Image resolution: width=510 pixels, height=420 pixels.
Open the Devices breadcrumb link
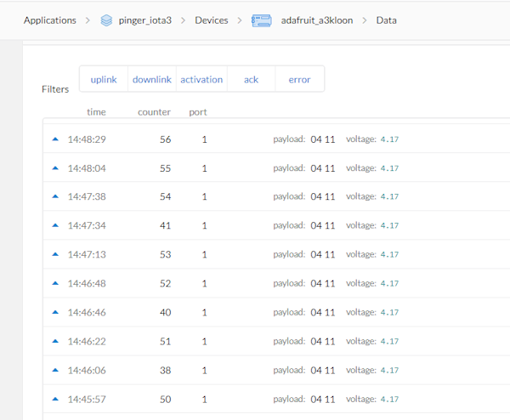pos(212,20)
